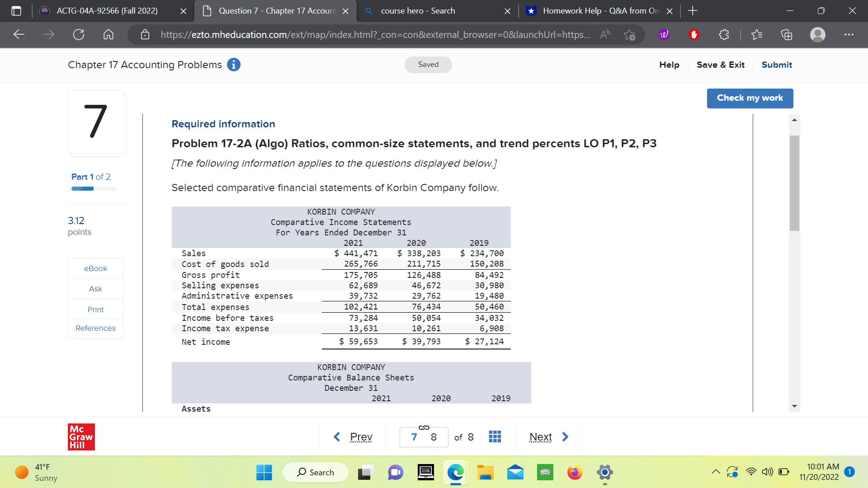868x488 pixels.
Task: Click the info icon beside Chapter 17 Accounting Problems
Action: coord(233,65)
